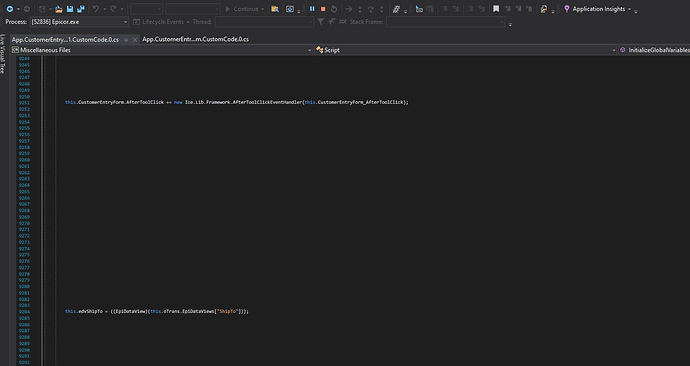The width and height of the screenshot is (690, 366).
Task: Click the Restart debugging icon
Action: click(x=334, y=9)
